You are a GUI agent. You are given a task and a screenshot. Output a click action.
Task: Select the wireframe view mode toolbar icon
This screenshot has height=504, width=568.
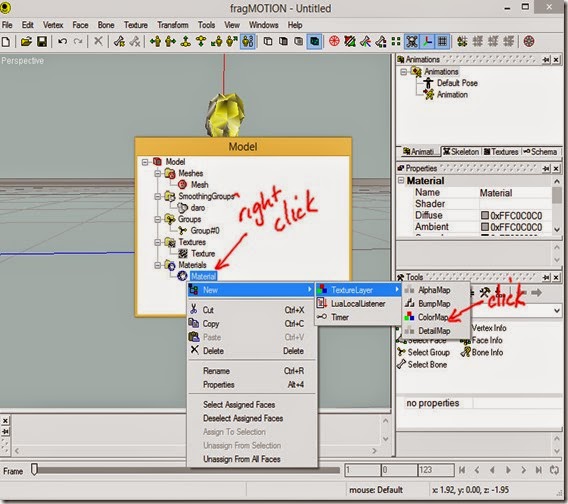[268, 41]
